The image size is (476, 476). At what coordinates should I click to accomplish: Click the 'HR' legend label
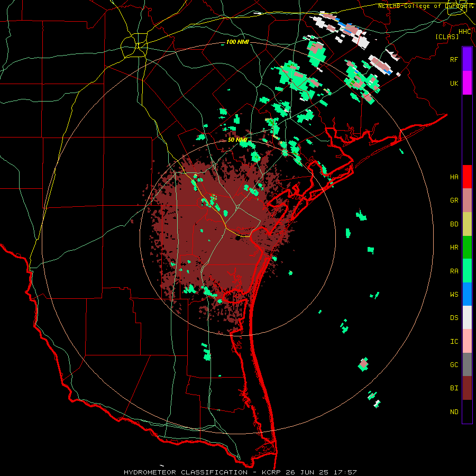click(x=454, y=248)
